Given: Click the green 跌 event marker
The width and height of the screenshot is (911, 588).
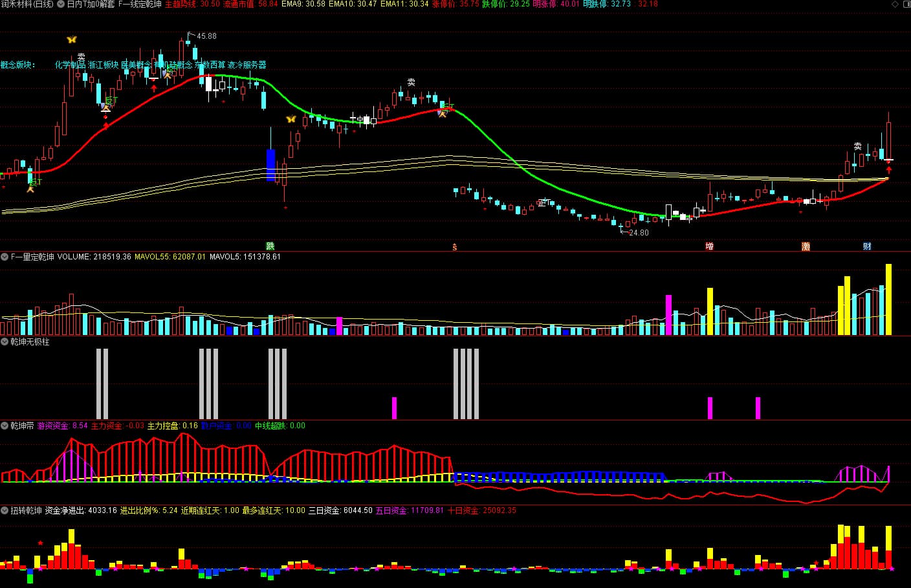Looking at the screenshot, I should (270, 246).
